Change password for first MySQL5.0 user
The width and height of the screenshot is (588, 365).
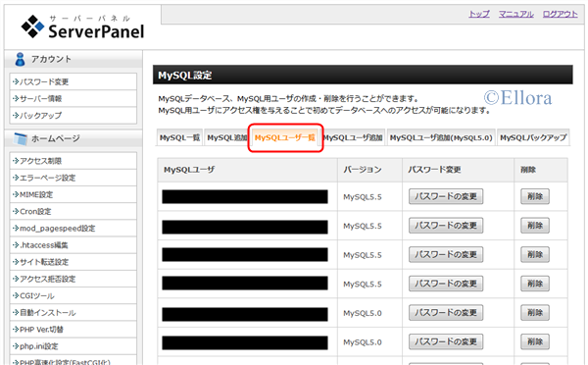pos(446,312)
